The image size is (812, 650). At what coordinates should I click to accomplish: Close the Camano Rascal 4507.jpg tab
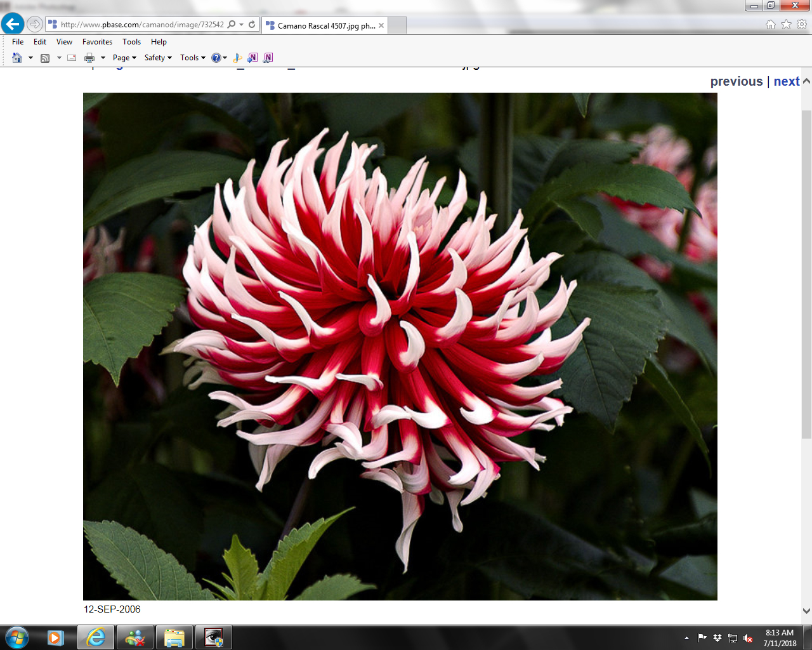point(381,25)
